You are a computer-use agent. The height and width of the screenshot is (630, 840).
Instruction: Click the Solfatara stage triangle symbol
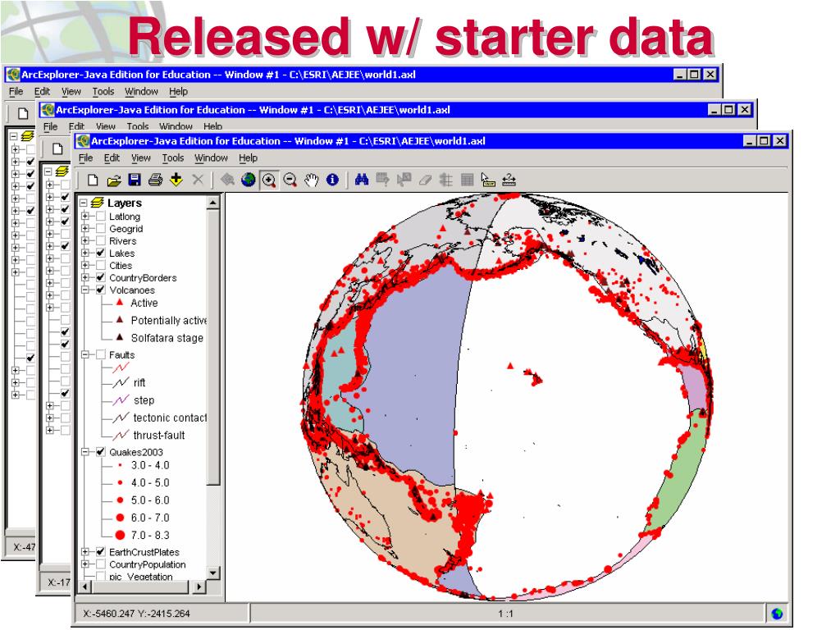(x=120, y=337)
